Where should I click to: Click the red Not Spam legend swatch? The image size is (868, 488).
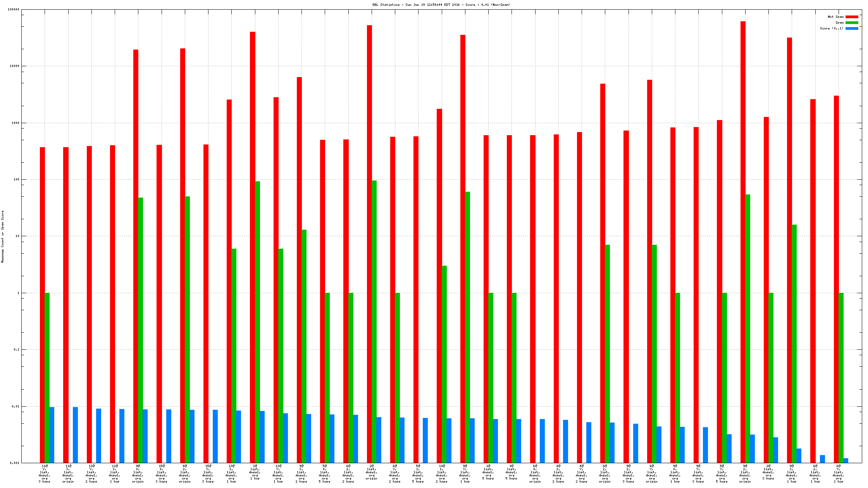coord(851,17)
